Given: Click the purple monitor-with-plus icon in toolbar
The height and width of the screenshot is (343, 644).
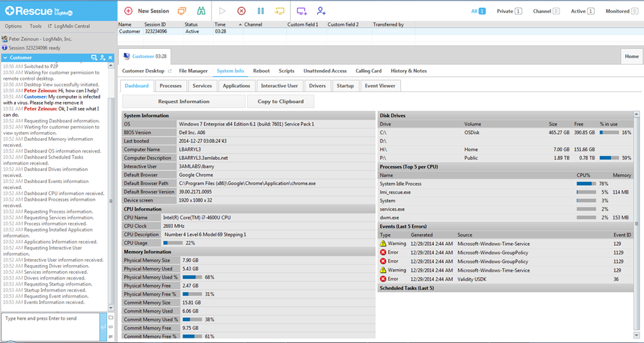Looking at the screenshot, I should [x=302, y=11].
